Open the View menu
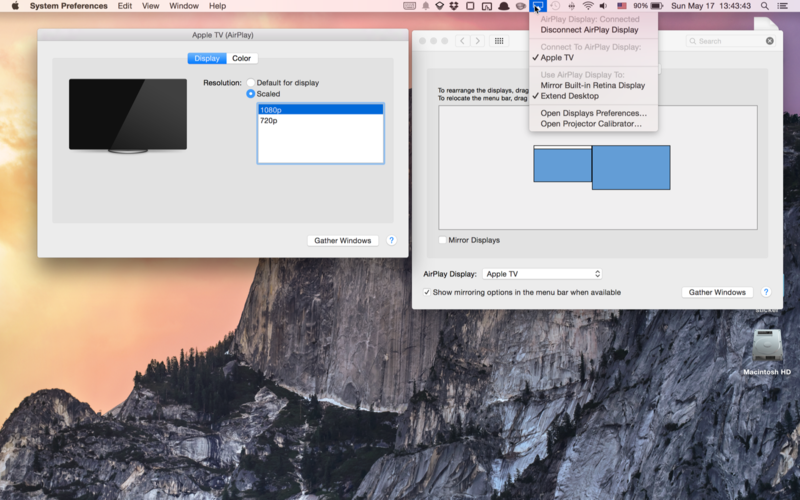 [x=151, y=6]
